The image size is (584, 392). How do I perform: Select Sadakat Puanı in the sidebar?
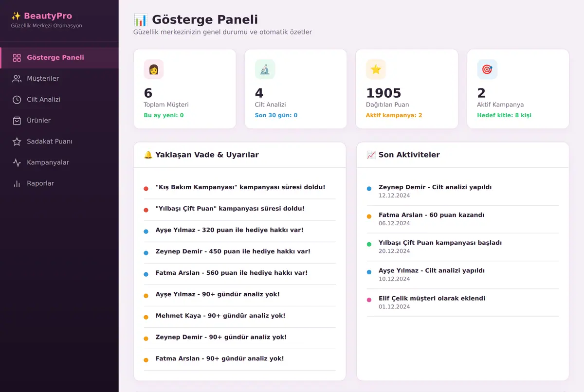(59, 142)
